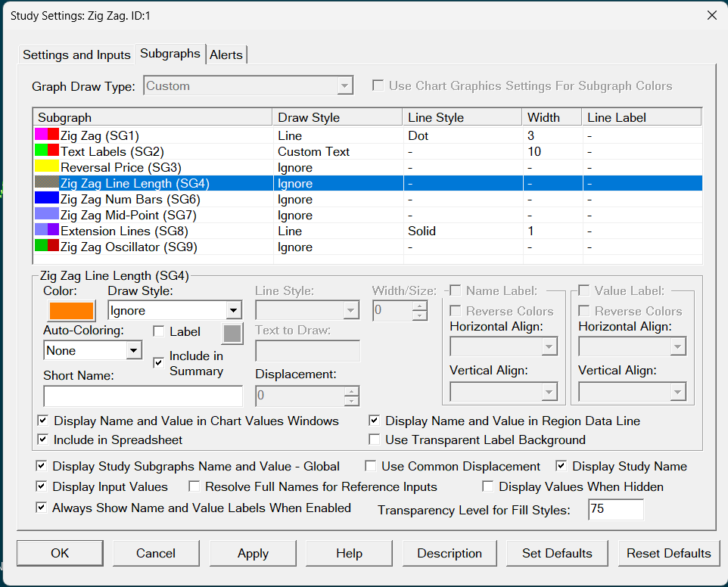Check Use Transparent Label Background

(374, 439)
